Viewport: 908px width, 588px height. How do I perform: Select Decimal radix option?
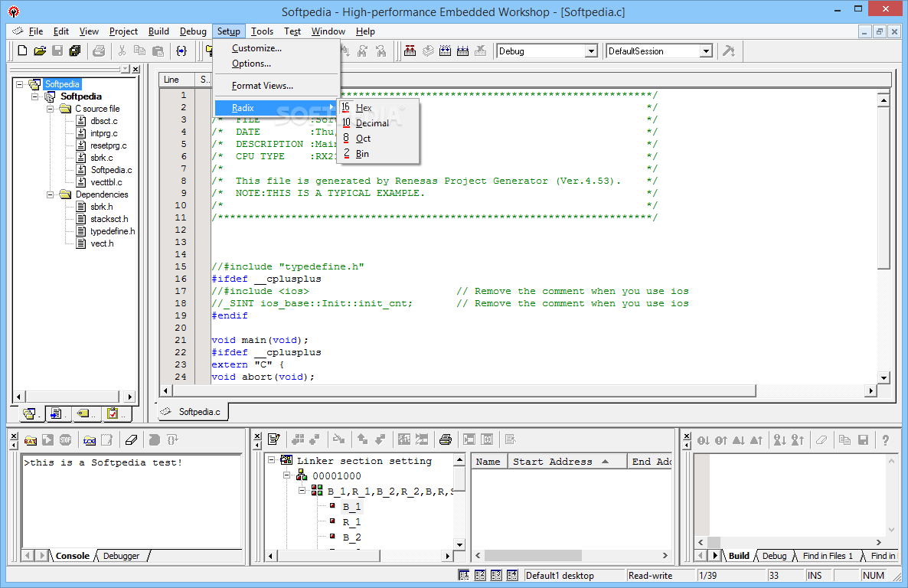pyautogui.click(x=377, y=122)
